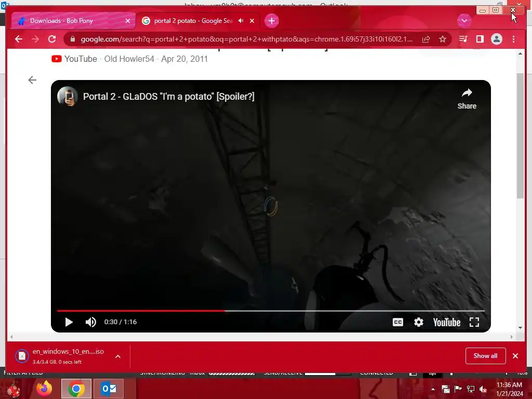Expand download item options chevron
The image size is (532, 399).
point(118,356)
